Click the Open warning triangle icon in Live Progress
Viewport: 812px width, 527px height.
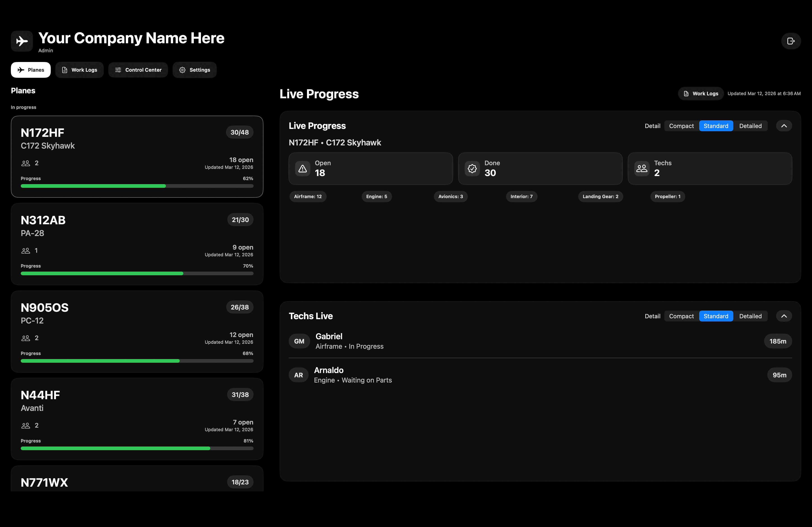pos(302,168)
